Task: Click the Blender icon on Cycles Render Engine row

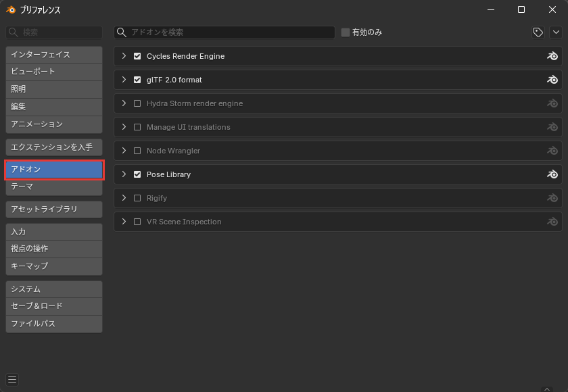Action: tap(552, 56)
